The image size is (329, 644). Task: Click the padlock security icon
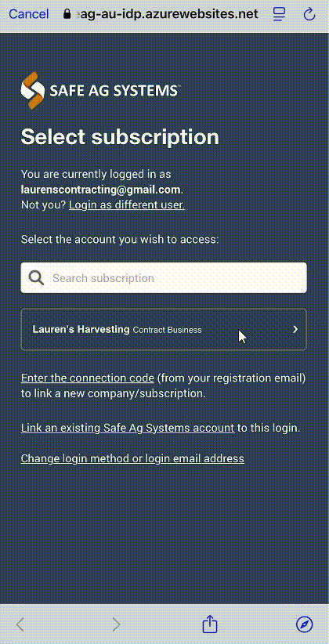pyautogui.click(x=68, y=14)
